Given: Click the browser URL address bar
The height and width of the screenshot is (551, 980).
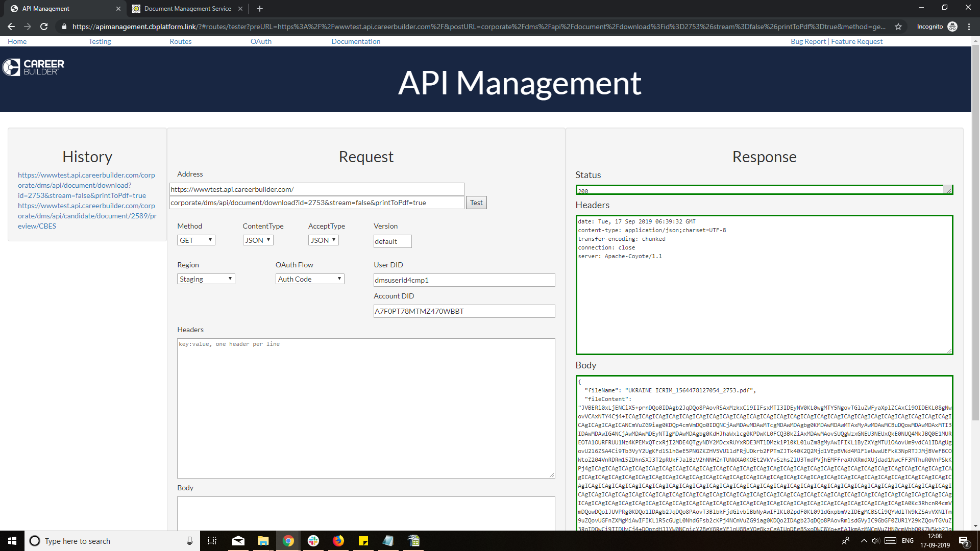Looking at the screenshot, I should pos(479,27).
